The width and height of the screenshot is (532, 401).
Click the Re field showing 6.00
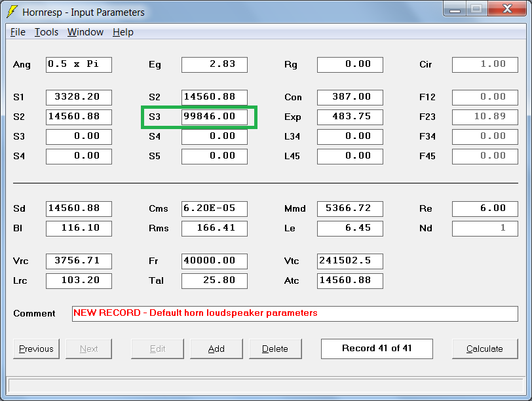click(x=485, y=209)
